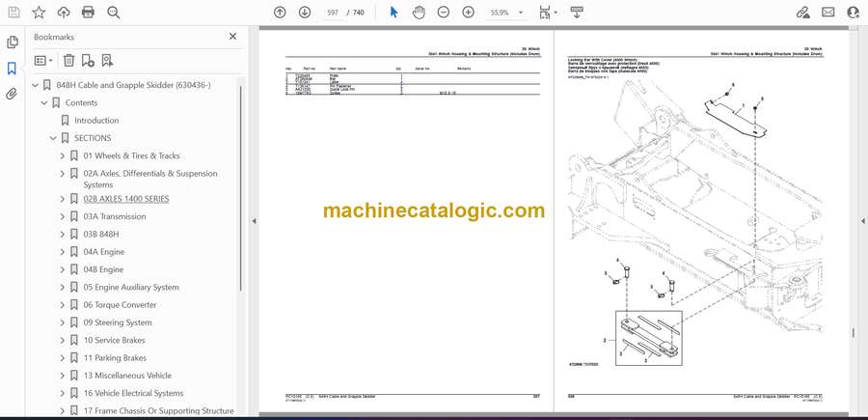
Task: Select the 04A Engine bookmark label
Action: point(104,252)
